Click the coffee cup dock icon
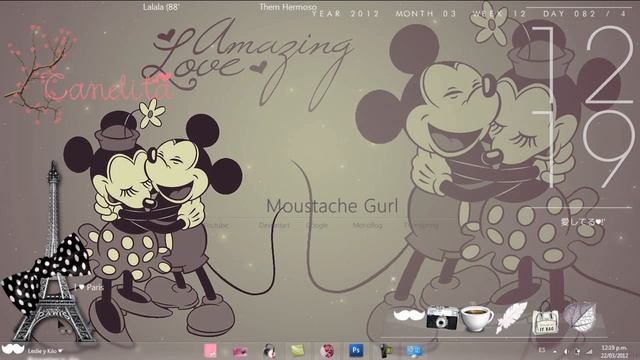 click(477, 318)
